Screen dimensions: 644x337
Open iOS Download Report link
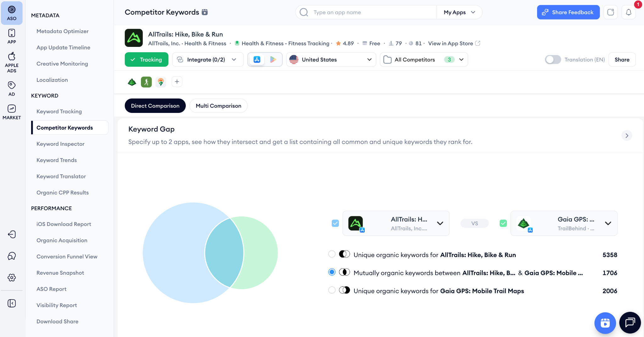pyautogui.click(x=64, y=224)
